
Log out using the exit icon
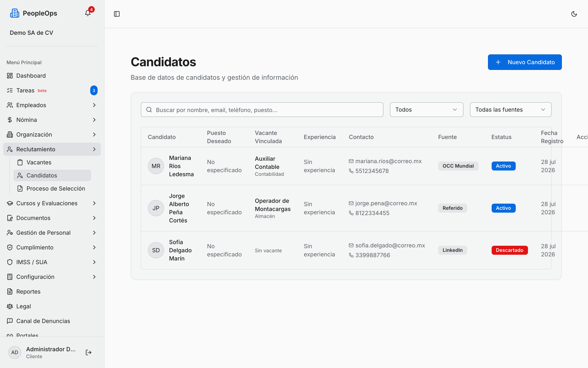tap(89, 352)
